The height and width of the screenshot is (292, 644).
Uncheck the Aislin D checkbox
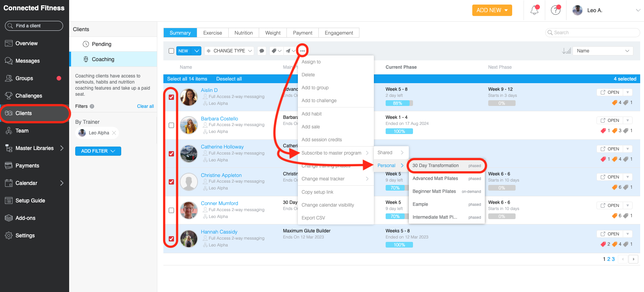[x=171, y=97]
